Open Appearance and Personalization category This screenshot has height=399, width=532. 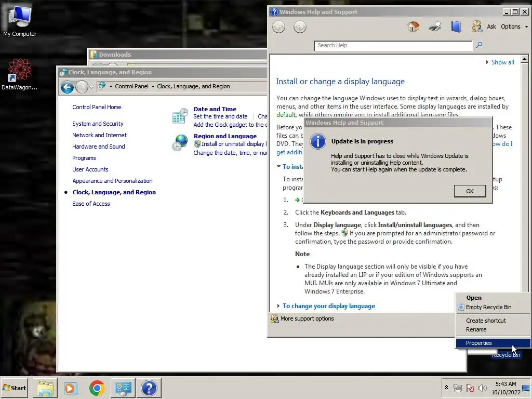pyautogui.click(x=112, y=181)
